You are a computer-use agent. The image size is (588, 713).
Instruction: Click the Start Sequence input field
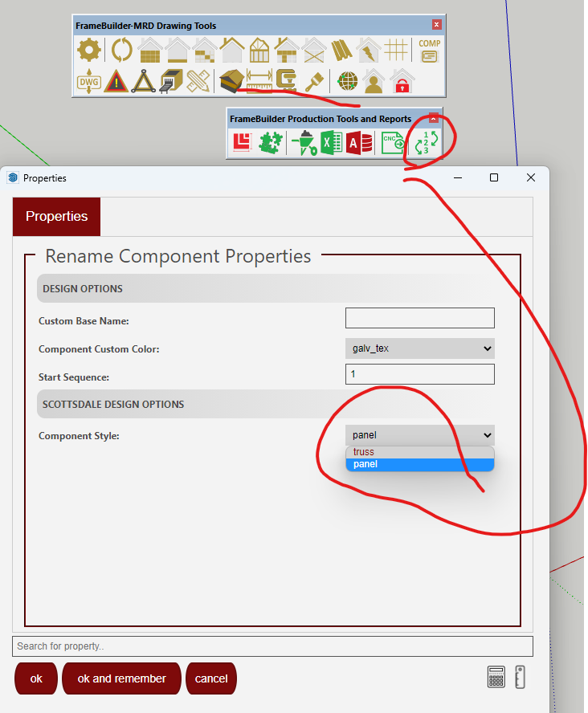click(420, 374)
